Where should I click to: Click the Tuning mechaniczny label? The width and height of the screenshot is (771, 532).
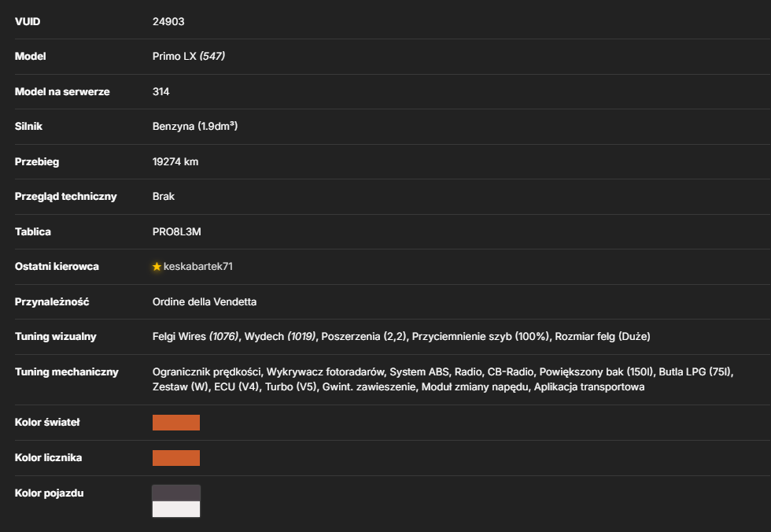[67, 371]
